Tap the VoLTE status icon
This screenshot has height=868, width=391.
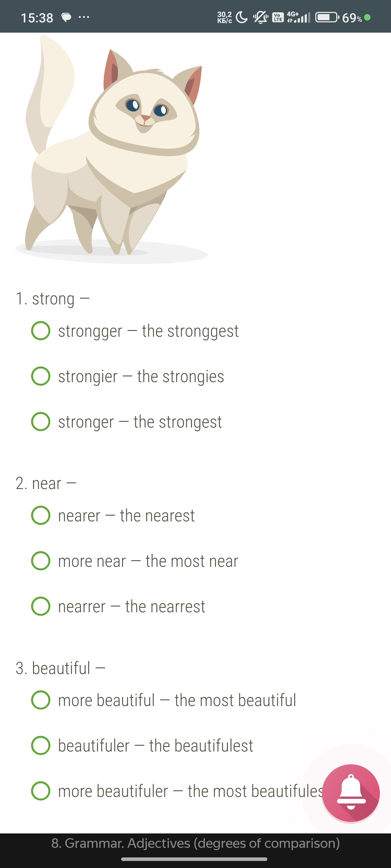(278, 17)
